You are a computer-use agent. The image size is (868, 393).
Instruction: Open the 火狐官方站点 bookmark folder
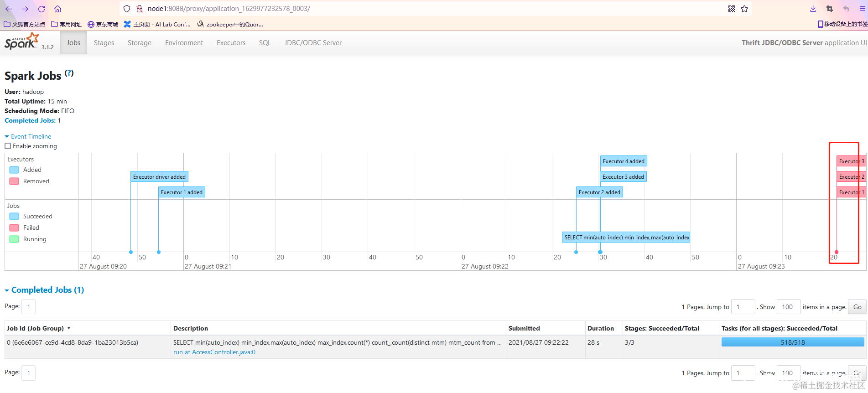coord(25,24)
